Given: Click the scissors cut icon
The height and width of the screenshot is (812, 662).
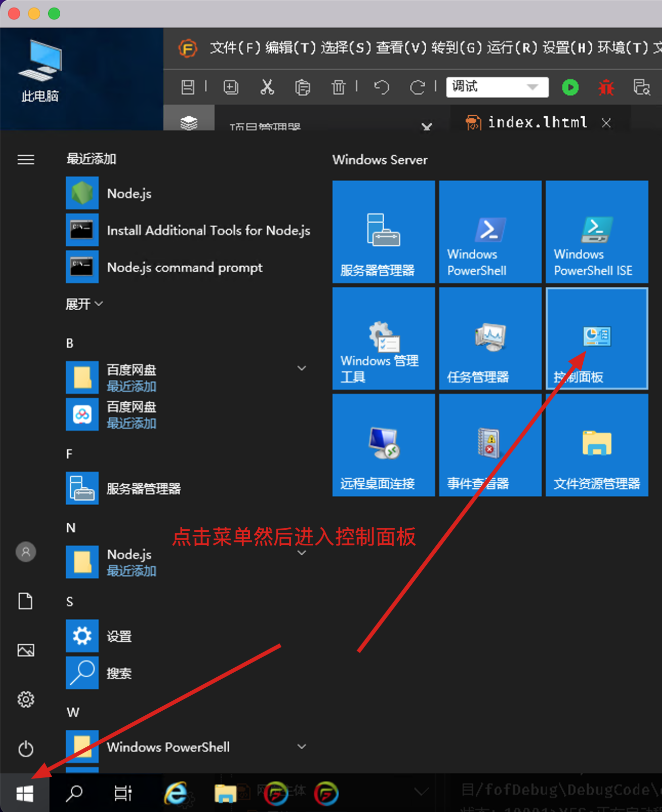Looking at the screenshot, I should [x=267, y=87].
